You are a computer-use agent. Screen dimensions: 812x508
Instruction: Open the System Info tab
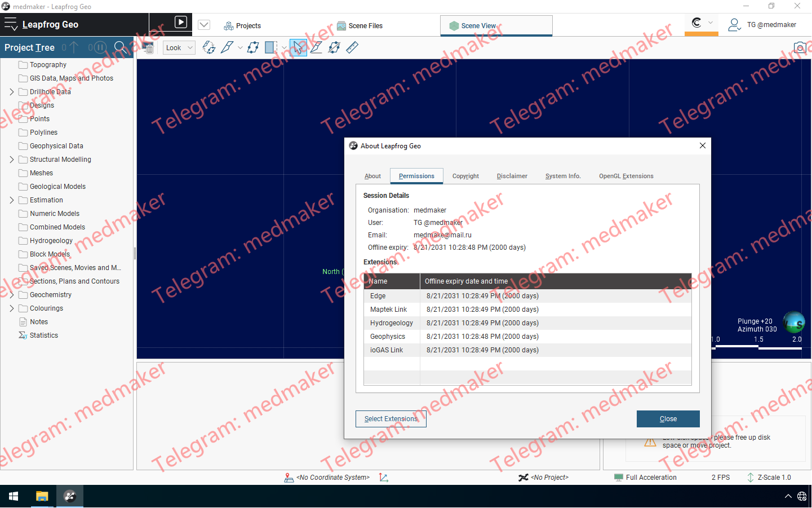coord(562,176)
